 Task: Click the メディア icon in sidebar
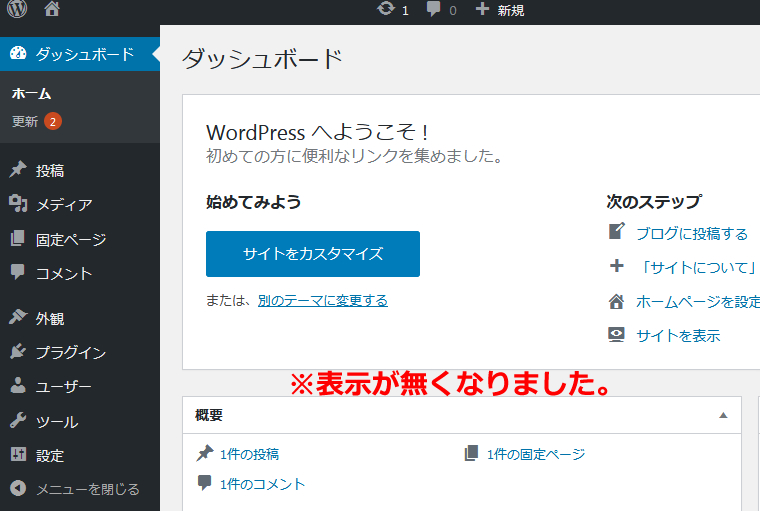[18, 203]
